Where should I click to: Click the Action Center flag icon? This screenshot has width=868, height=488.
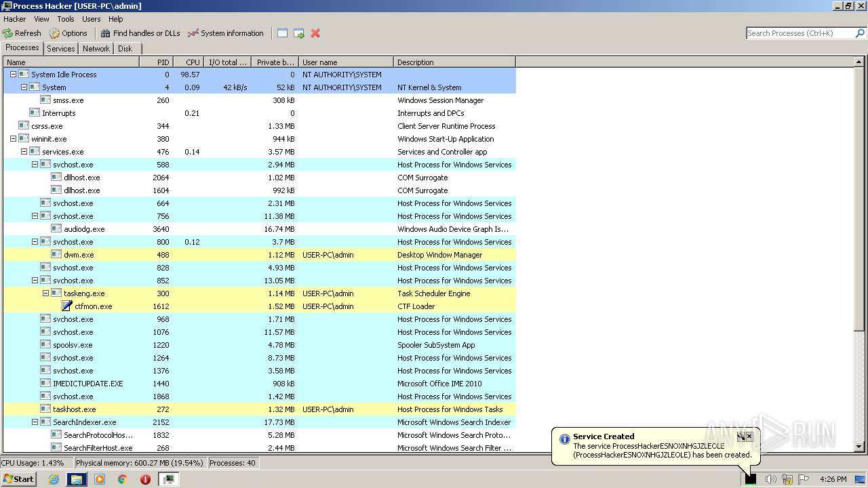804,479
